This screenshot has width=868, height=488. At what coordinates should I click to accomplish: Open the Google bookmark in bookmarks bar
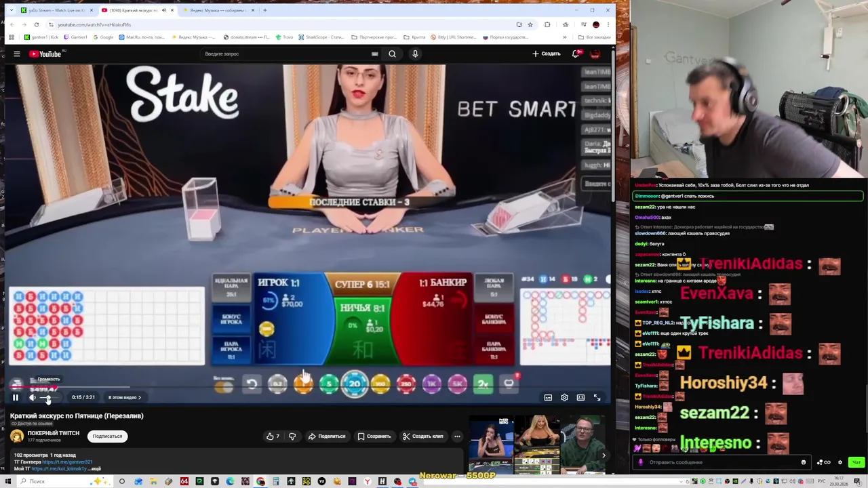(x=103, y=37)
